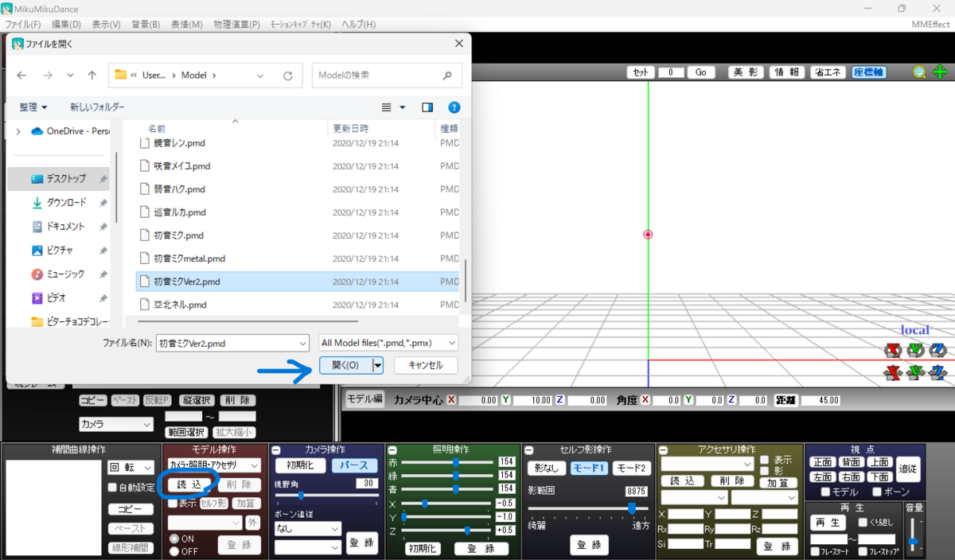Open MMEffect menu
Screen dimensions: 955x560
tap(930, 25)
